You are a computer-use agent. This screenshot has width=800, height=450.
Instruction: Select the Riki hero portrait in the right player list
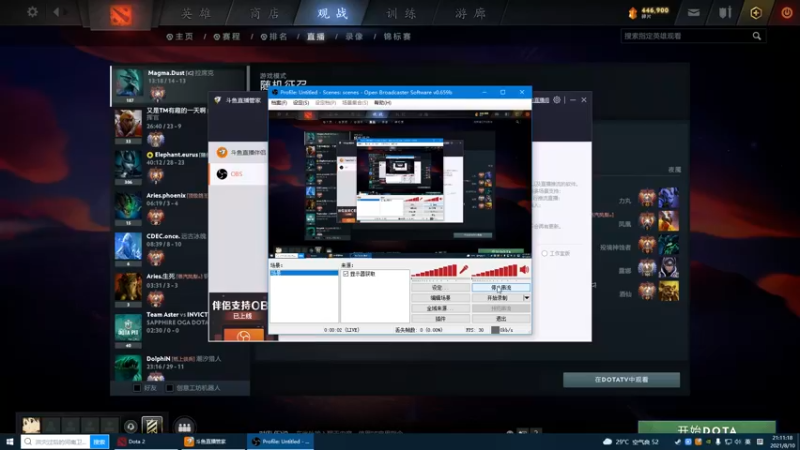pyautogui.click(x=668, y=197)
